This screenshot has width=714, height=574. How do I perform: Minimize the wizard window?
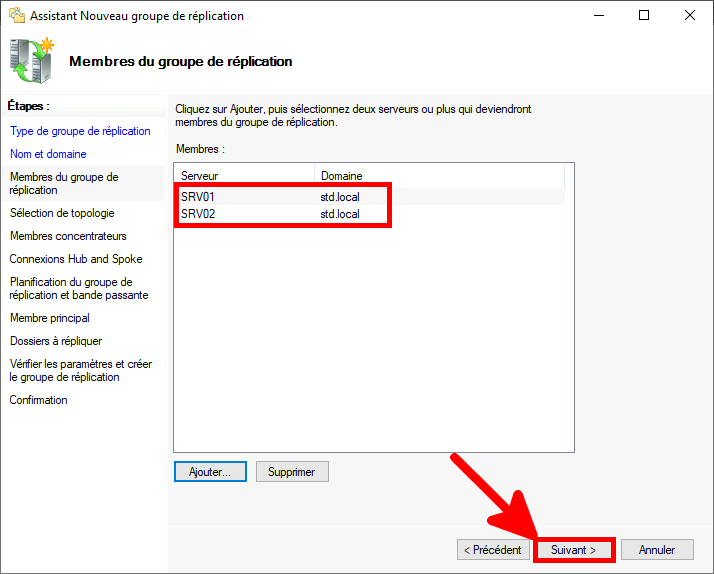point(598,16)
